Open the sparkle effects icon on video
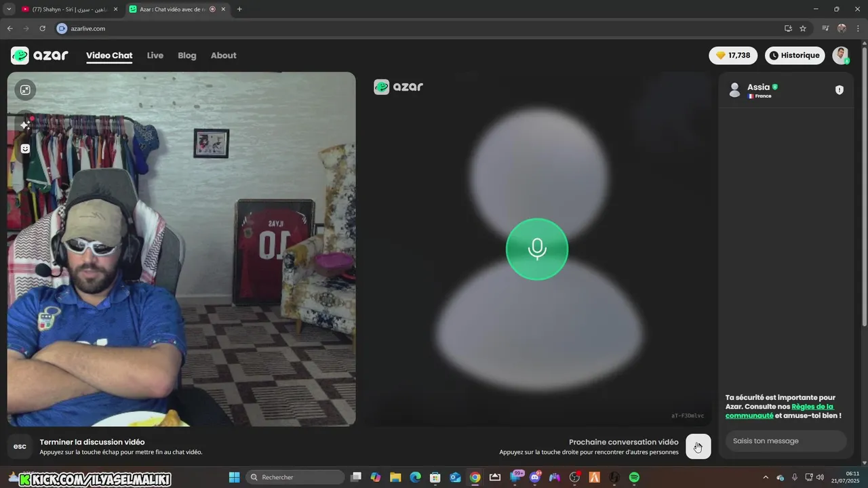The height and width of the screenshot is (488, 868). click(x=25, y=125)
